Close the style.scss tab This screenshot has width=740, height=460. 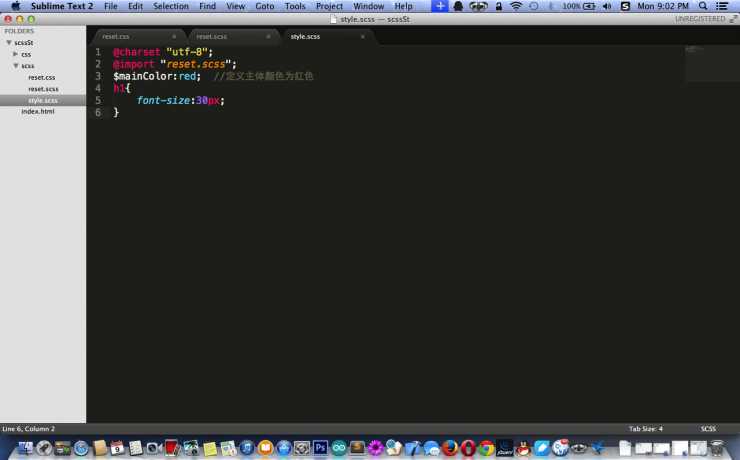(362, 36)
